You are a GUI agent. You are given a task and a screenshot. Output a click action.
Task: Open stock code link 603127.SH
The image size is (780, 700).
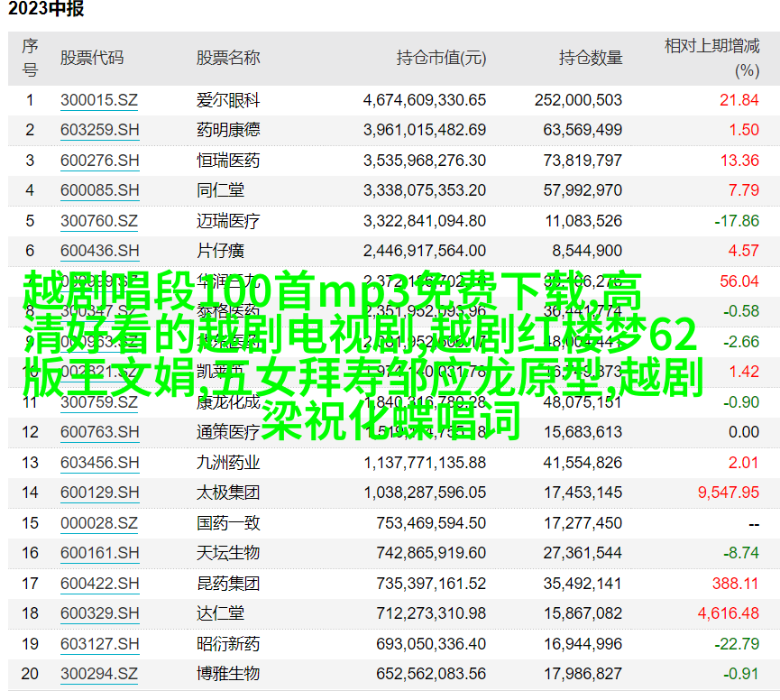[x=99, y=644]
